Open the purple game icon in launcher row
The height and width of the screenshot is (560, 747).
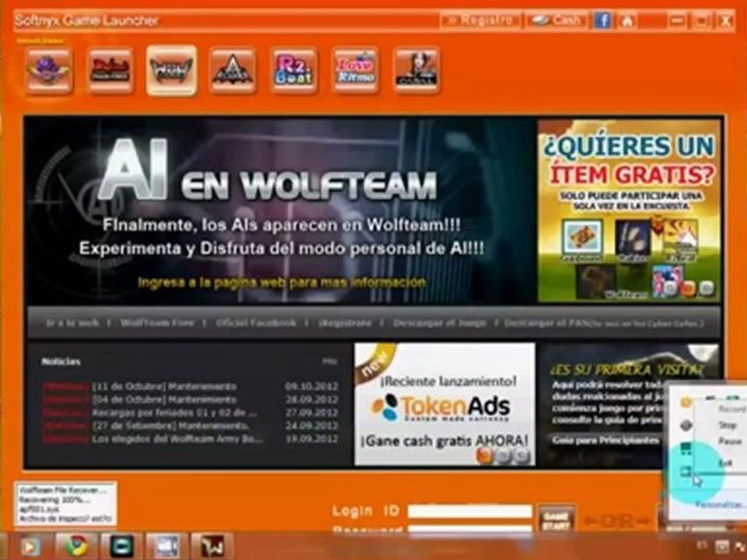click(48, 70)
